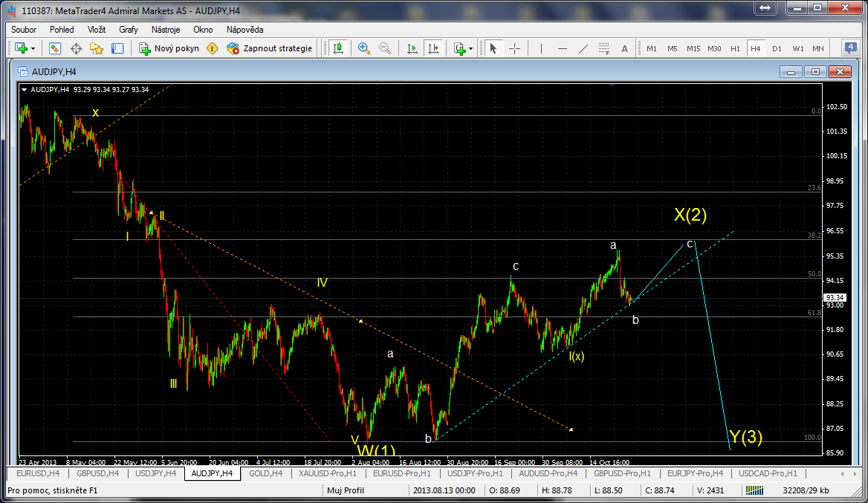
Task: Click the connection status bars in status bar
Action: point(754,490)
